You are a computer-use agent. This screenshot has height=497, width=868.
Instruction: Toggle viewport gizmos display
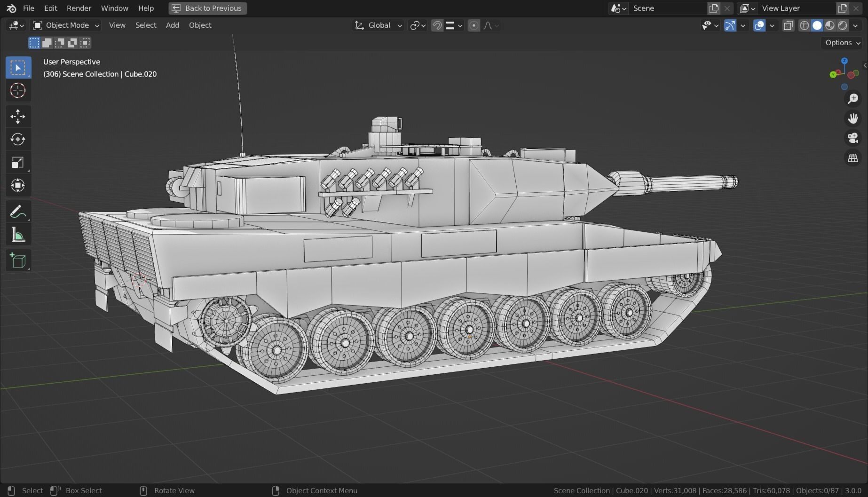pos(730,25)
